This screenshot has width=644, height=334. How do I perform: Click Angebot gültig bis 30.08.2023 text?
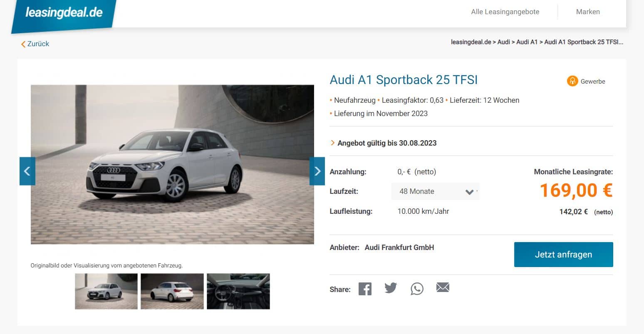click(x=387, y=143)
